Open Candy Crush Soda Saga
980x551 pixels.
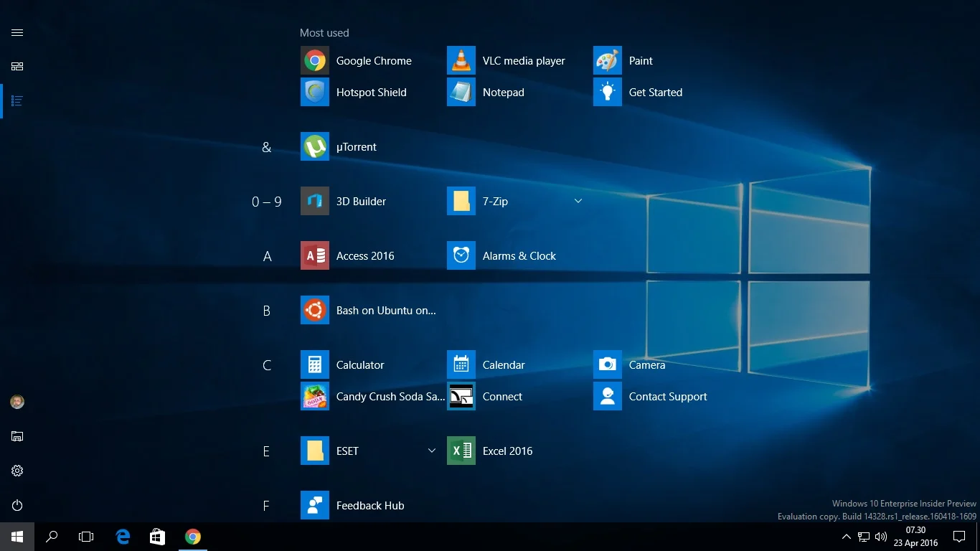click(372, 397)
